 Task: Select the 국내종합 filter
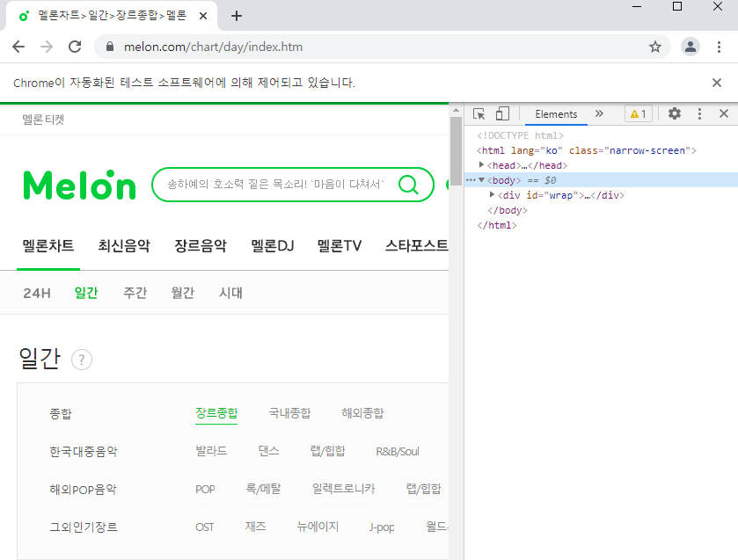[289, 413]
